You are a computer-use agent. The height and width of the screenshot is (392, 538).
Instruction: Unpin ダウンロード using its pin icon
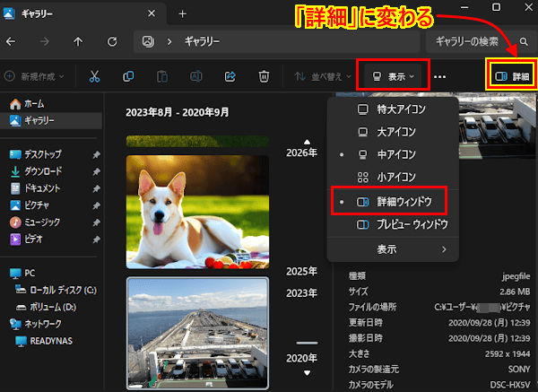pos(97,171)
